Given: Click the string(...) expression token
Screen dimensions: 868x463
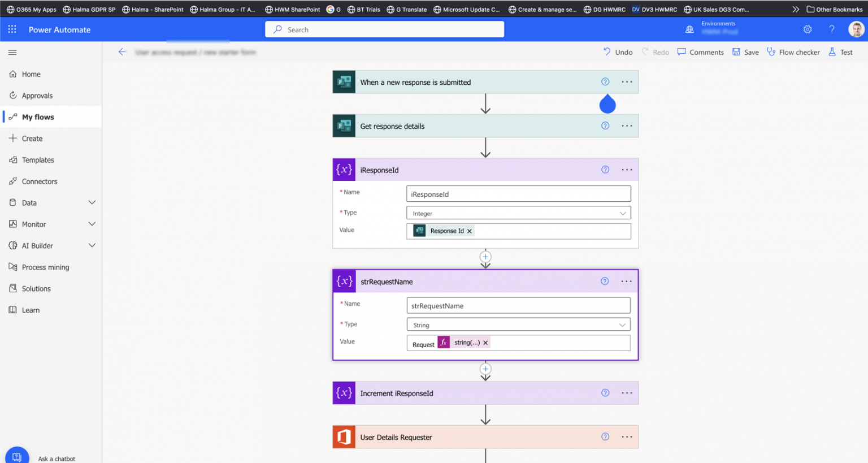Looking at the screenshot, I should [466, 342].
